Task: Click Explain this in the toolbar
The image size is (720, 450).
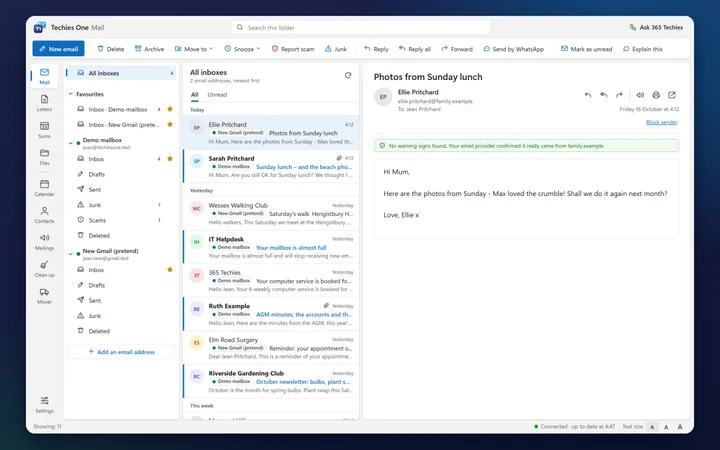Action: pos(642,49)
